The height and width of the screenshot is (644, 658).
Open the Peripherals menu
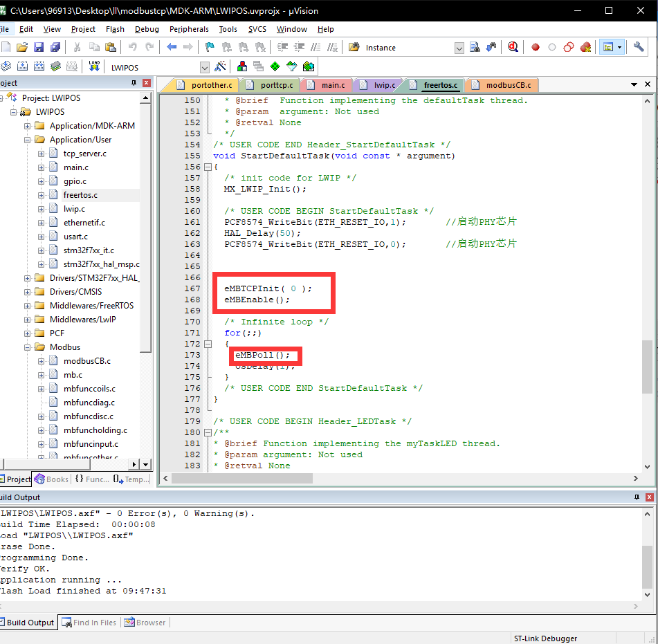(x=189, y=29)
